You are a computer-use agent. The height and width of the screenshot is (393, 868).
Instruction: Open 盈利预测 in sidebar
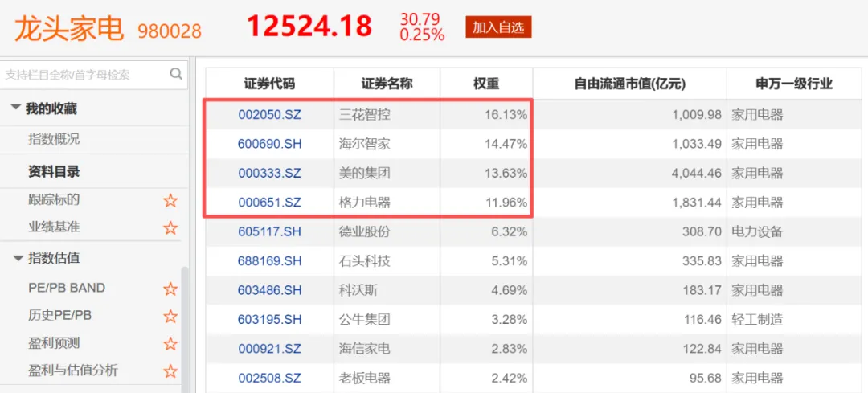[54, 343]
